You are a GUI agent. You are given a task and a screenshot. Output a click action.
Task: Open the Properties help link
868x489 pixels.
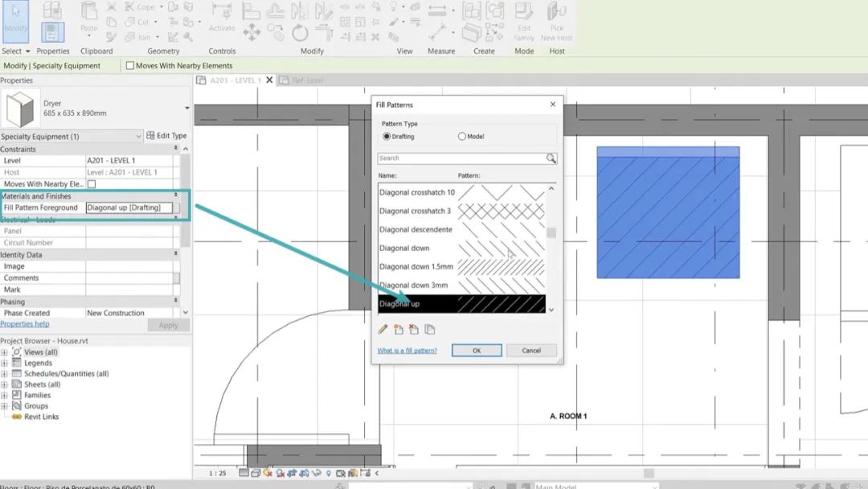point(25,324)
